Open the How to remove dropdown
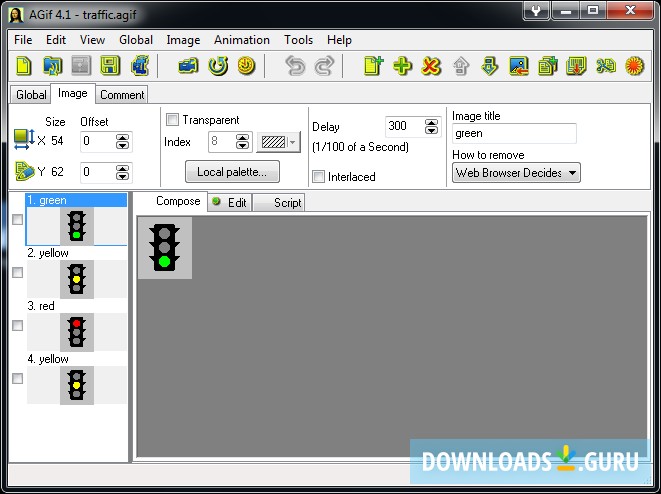The image size is (661, 494). click(x=516, y=173)
